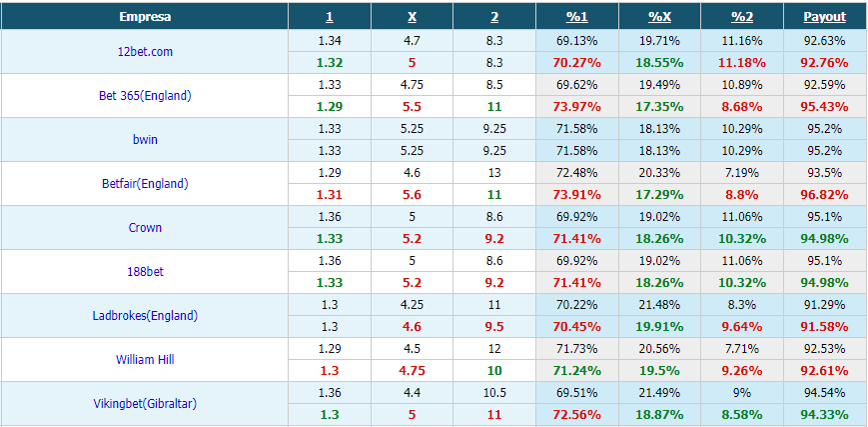Image resolution: width=868 pixels, height=427 pixels.
Task: Click the Empresa column header
Action: 145,17
